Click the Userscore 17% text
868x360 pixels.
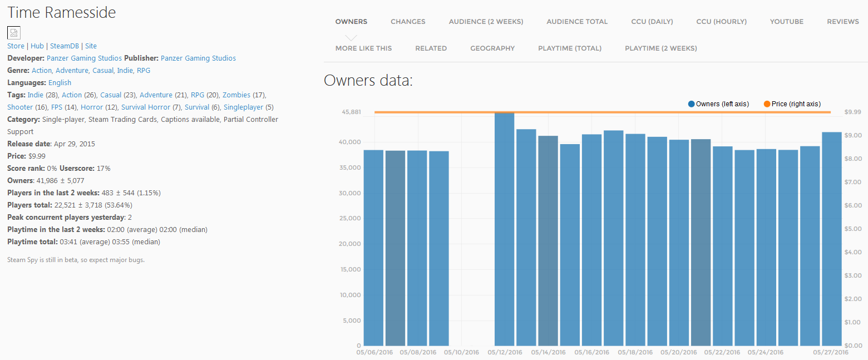pyautogui.click(x=85, y=169)
